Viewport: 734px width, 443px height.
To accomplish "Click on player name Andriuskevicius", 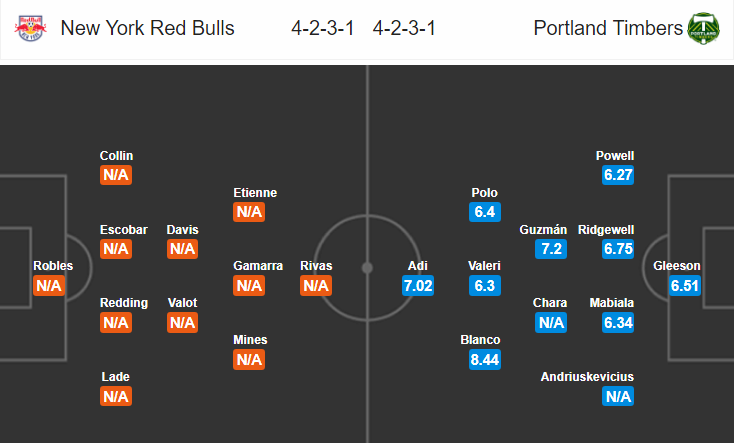I will (x=587, y=377).
